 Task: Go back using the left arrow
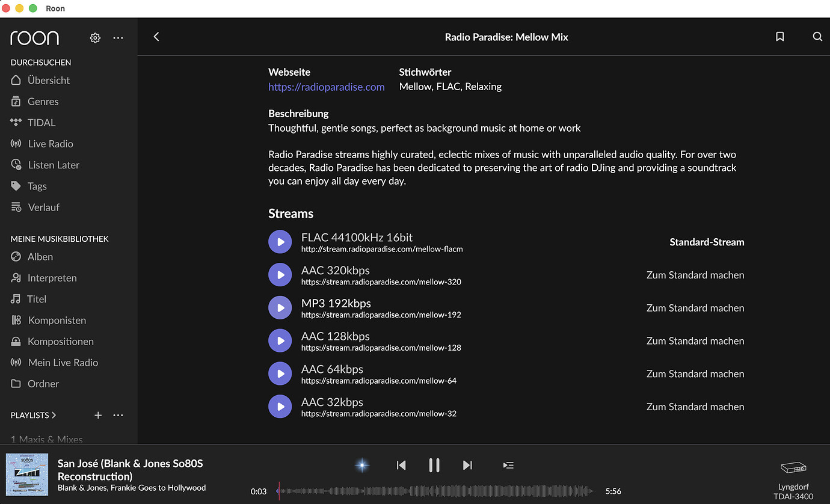pyautogui.click(x=156, y=37)
